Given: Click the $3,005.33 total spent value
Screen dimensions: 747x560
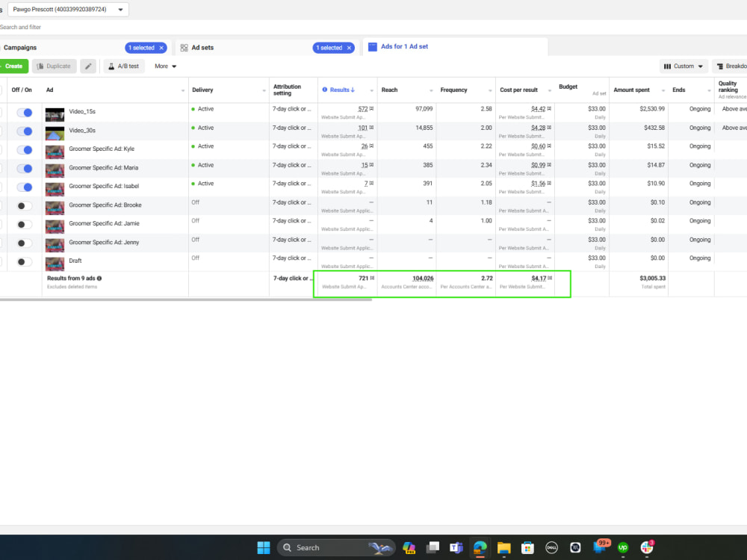Looking at the screenshot, I should click(652, 278).
